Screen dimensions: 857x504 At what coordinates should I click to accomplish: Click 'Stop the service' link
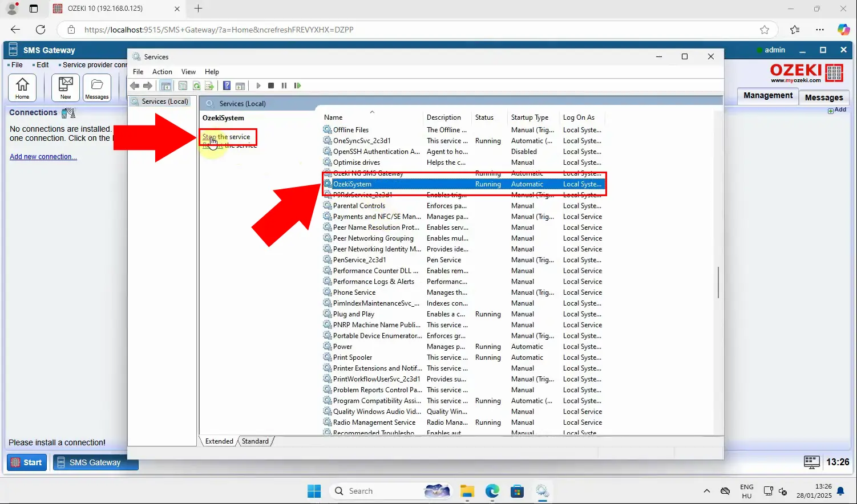[227, 137]
